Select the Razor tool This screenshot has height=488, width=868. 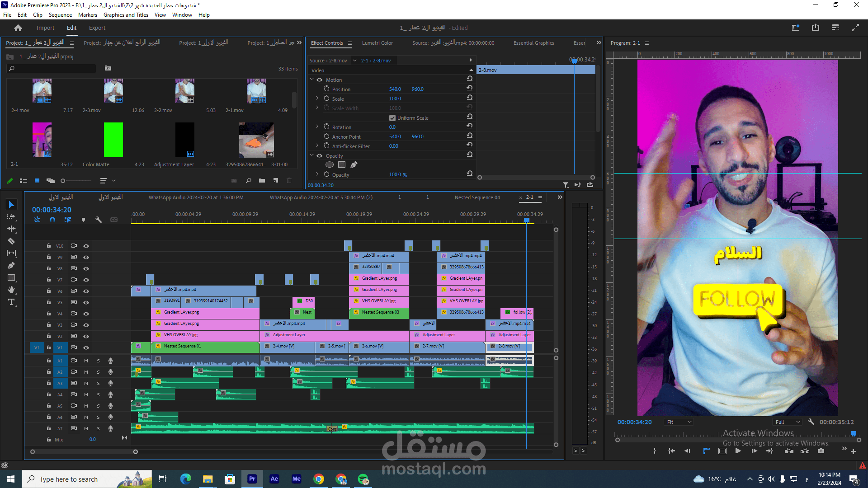click(11, 241)
